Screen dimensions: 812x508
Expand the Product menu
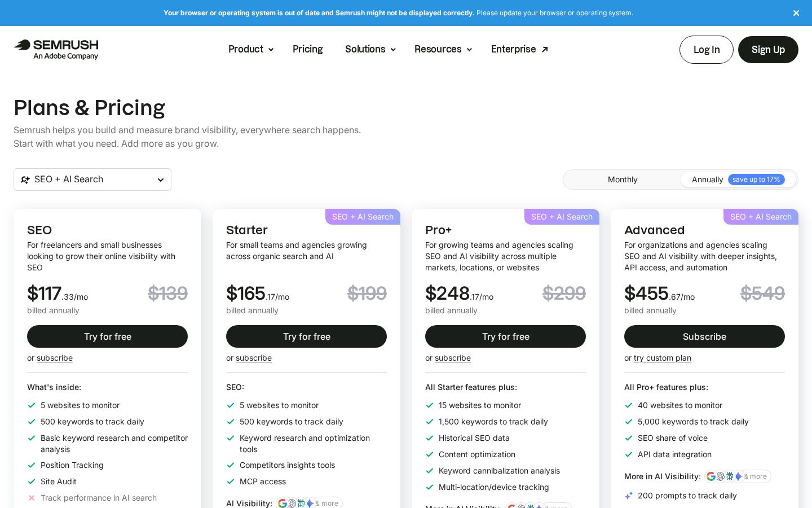(251, 49)
